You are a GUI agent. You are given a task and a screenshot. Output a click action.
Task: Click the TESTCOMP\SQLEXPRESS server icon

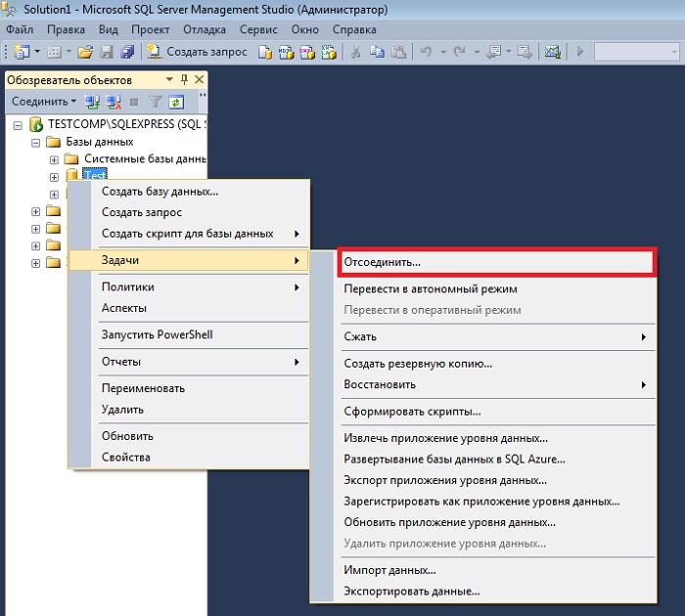click(x=36, y=124)
